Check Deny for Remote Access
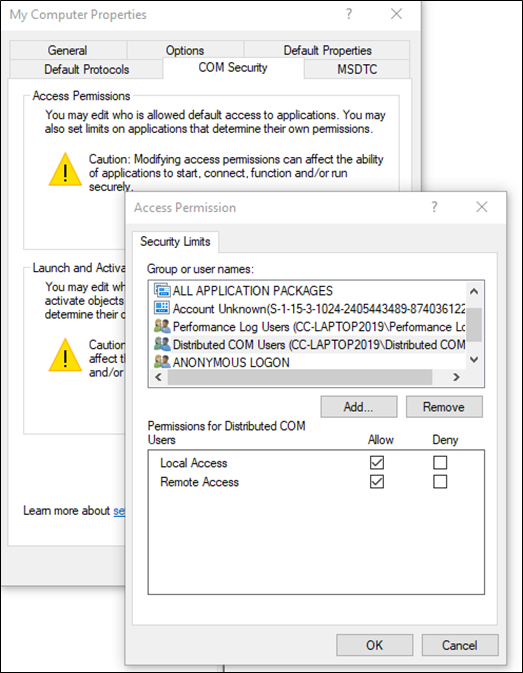Screen dimensions: 523x673 (440, 482)
